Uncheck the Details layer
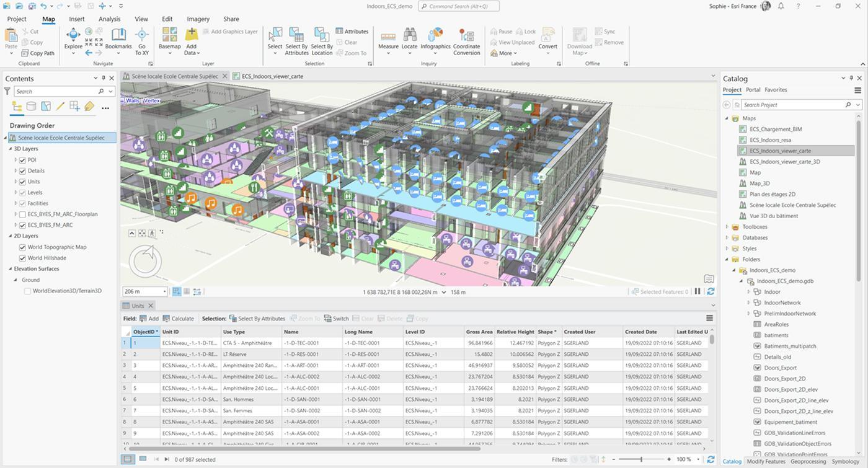This screenshot has width=868, height=468. [x=22, y=171]
